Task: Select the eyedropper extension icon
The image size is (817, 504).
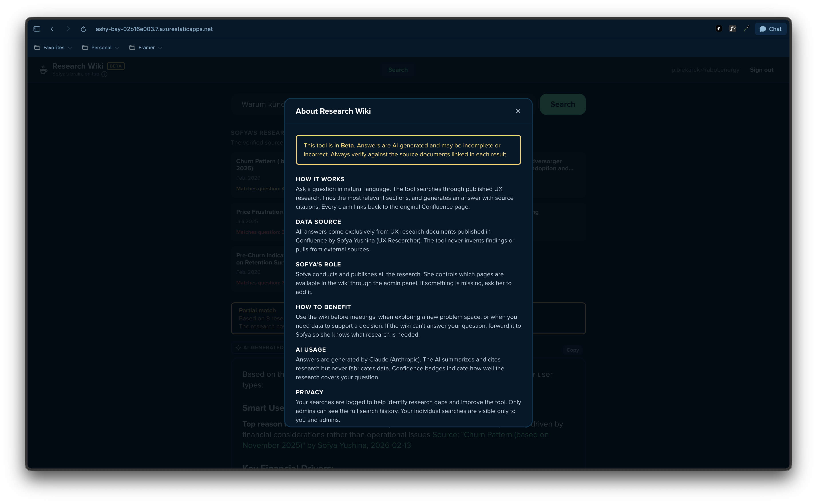Action: pyautogui.click(x=746, y=29)
